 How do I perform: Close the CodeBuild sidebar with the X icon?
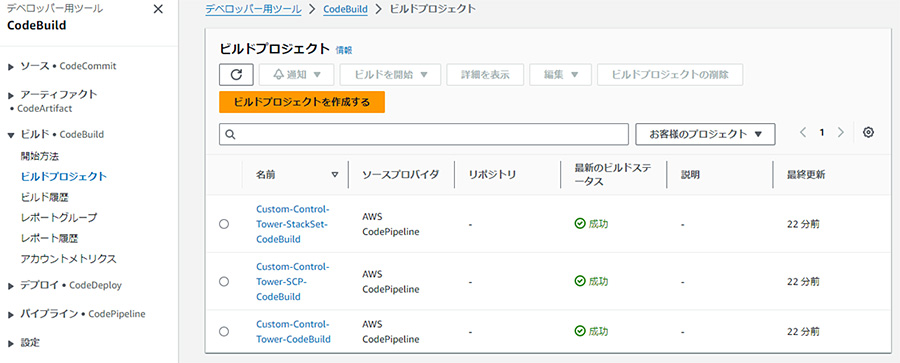point(158,10)
